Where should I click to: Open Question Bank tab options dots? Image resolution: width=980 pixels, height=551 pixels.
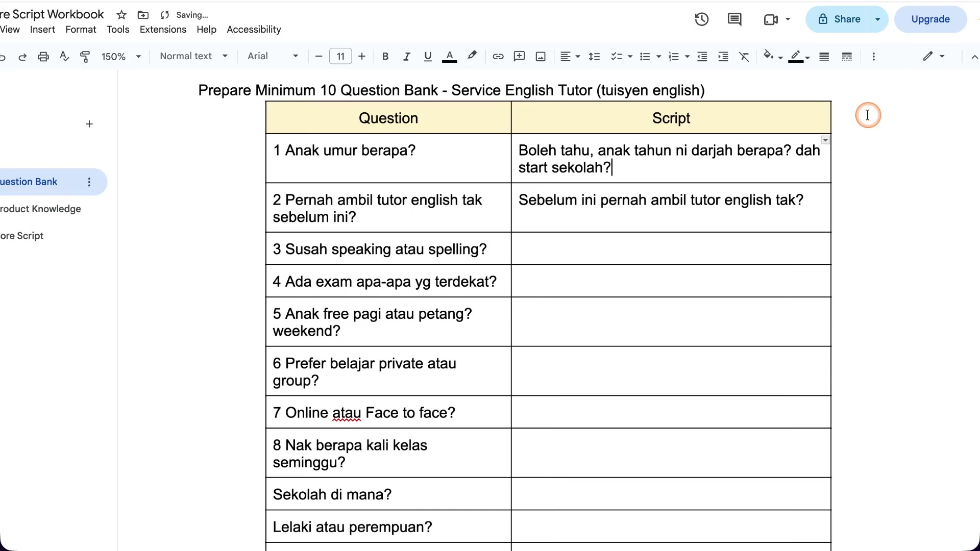click(89, 182)
